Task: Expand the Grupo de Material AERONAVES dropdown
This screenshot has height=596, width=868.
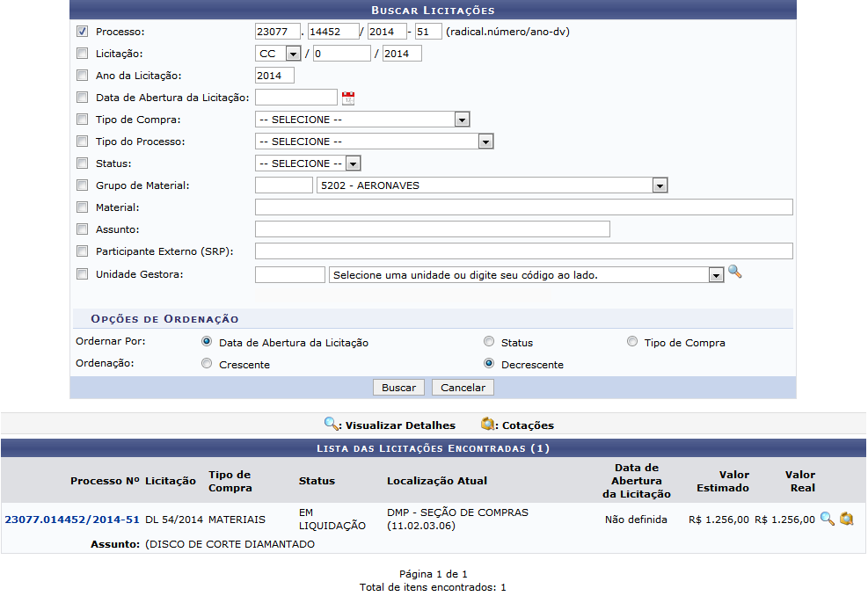Action: click(x=660, y=185)
